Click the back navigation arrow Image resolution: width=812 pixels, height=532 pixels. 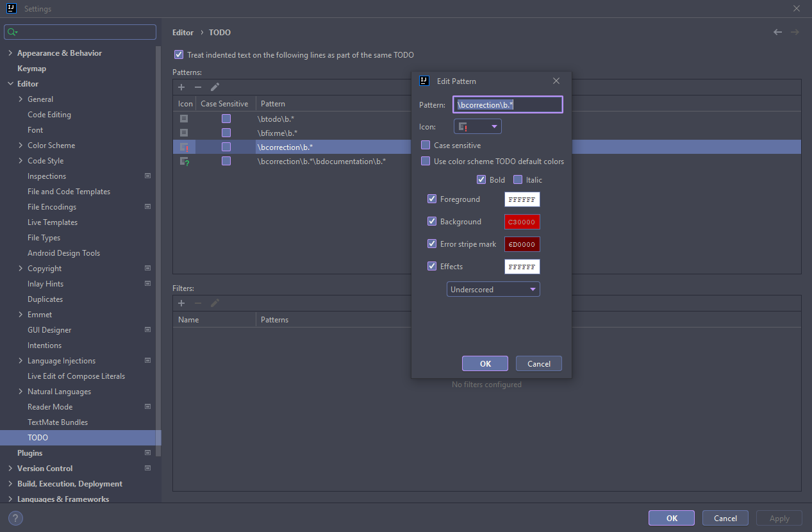point(777,32)
